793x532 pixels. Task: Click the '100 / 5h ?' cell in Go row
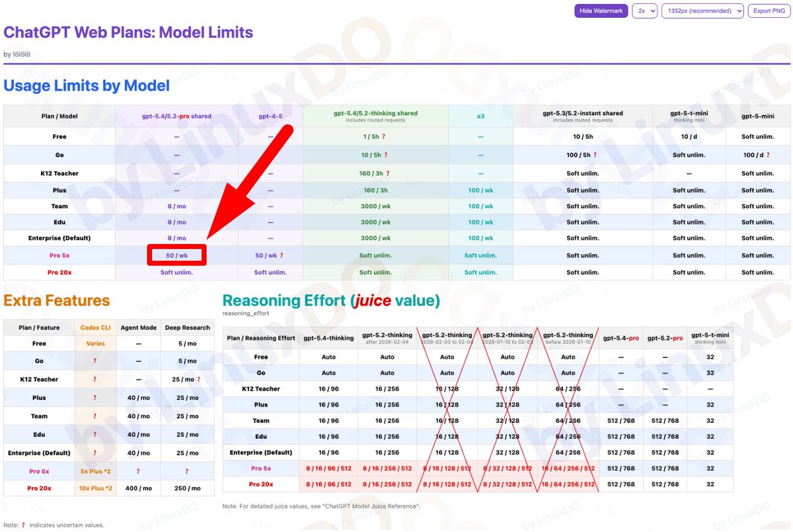[583, 155]
